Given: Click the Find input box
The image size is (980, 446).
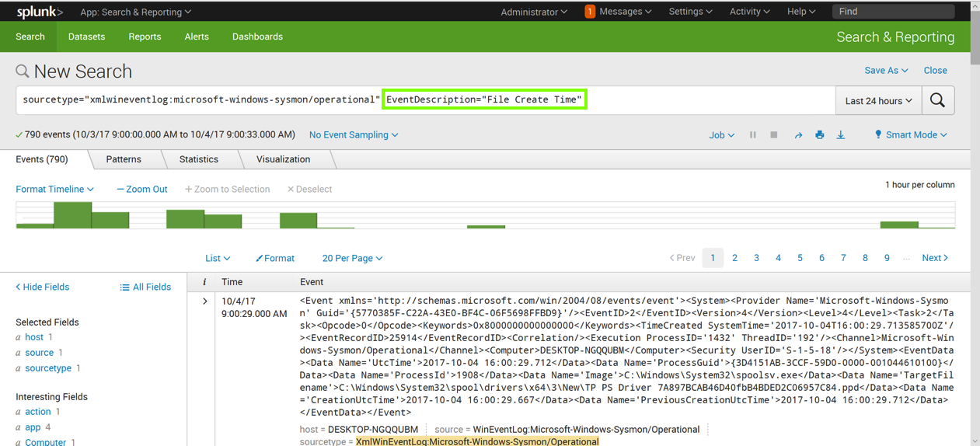Looking at the screenshot, I should point(893,12).
